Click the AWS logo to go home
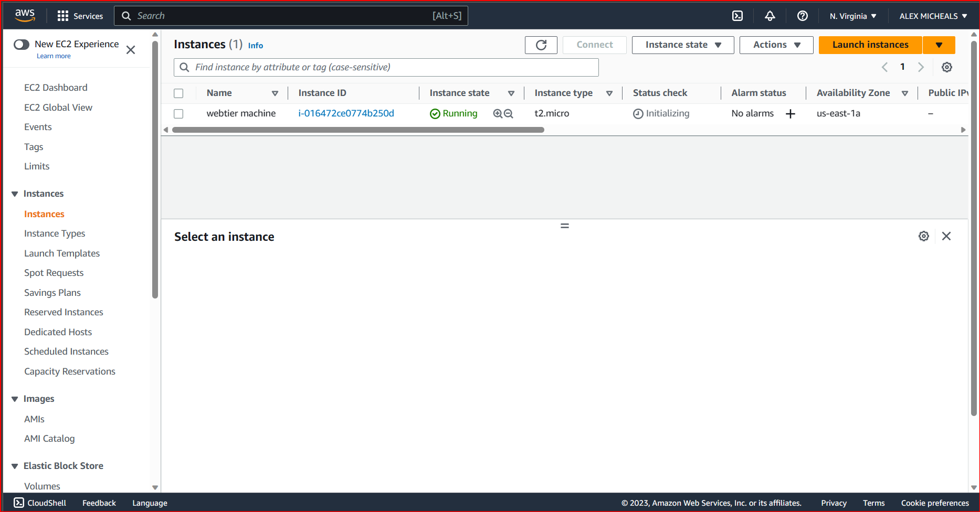The image size is (980, 512). [25, 15]
